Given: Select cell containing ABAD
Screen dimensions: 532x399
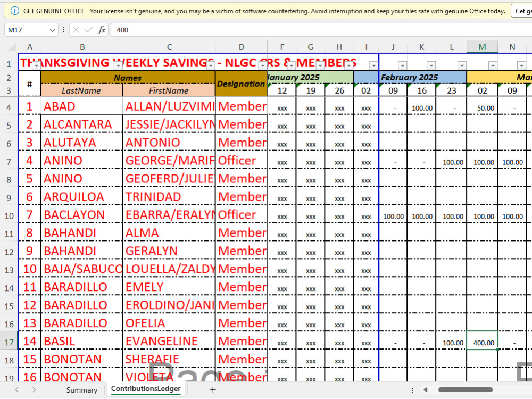Looking at the screenshot, I should [82, 106].
